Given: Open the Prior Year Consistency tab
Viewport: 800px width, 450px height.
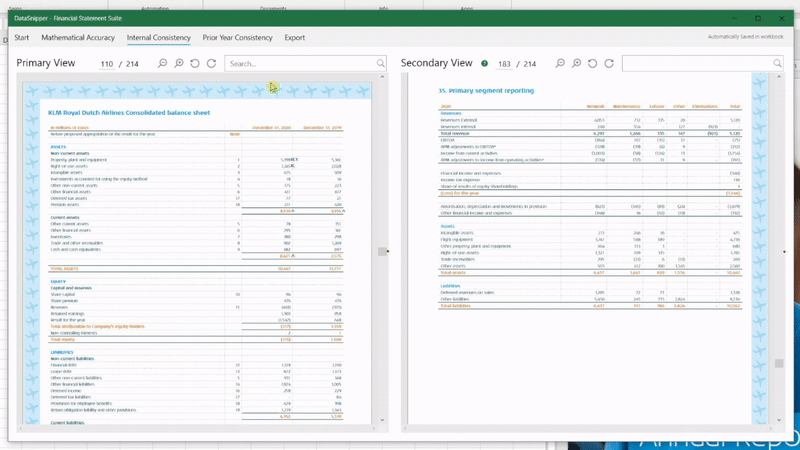Looking at the screenshot, I should (x=237, y=38).
